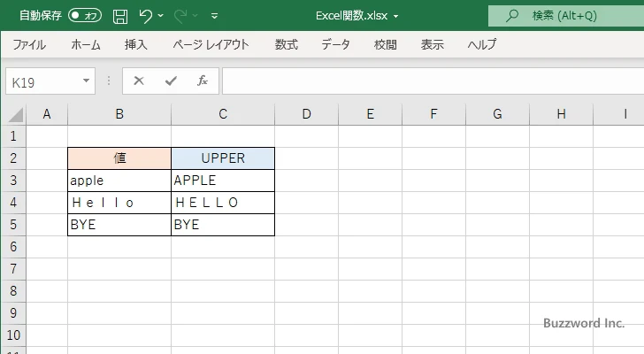Open the Undo history dropdown arrow
644x354 pixels.
(x=161, y=16)
